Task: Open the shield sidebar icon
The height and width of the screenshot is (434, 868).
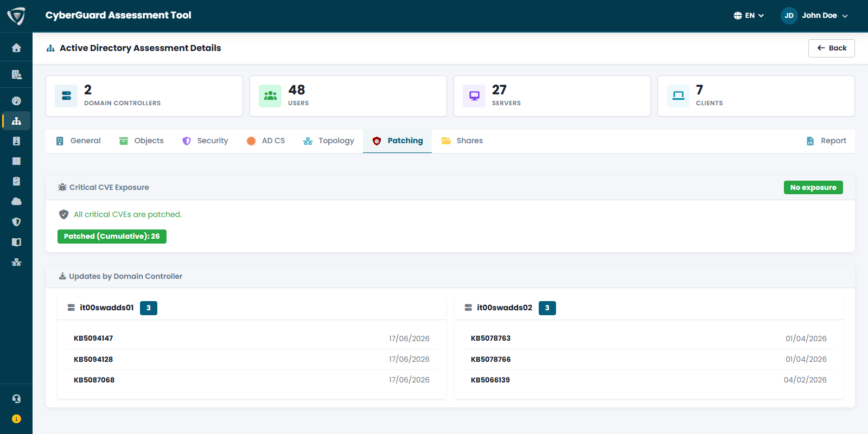Action: click(x=16, y=222)
